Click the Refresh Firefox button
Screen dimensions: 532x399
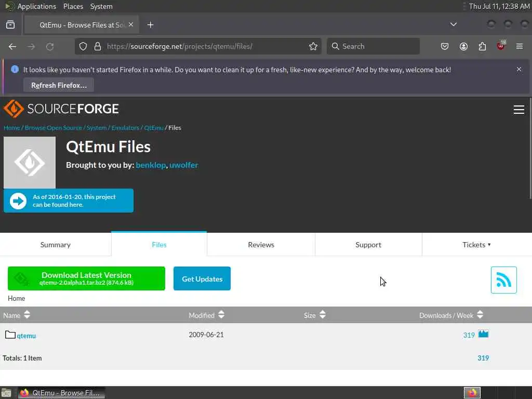point(59,85)
